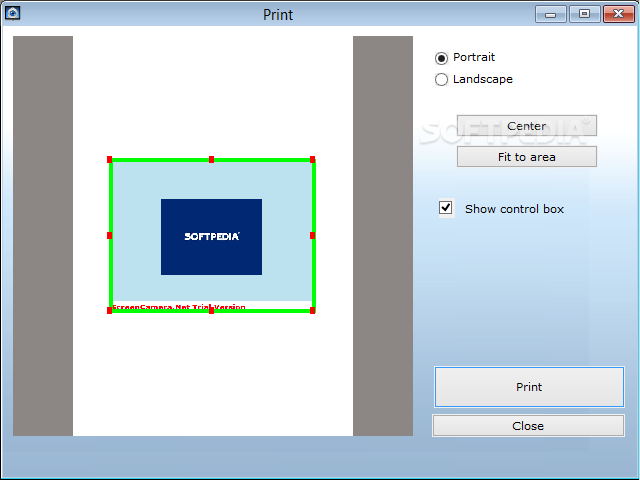Click the Center button
Screen dimensions: 640x480
point(527,126)
